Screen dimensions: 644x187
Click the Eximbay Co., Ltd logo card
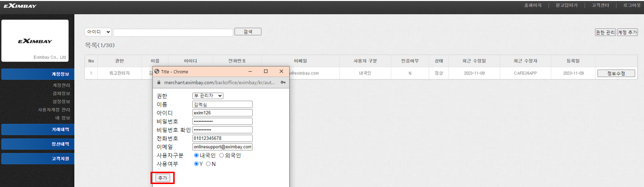pyautogui.click(x=35, y=41)
